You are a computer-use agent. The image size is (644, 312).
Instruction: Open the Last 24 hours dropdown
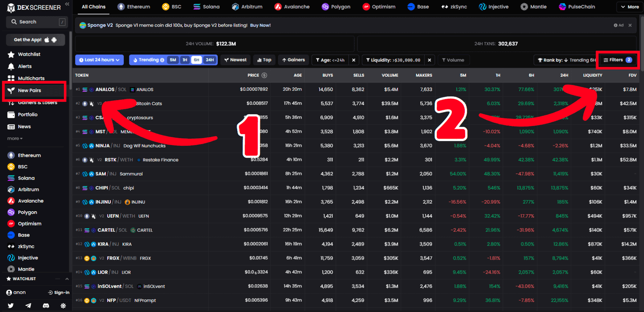click(100, 60)
